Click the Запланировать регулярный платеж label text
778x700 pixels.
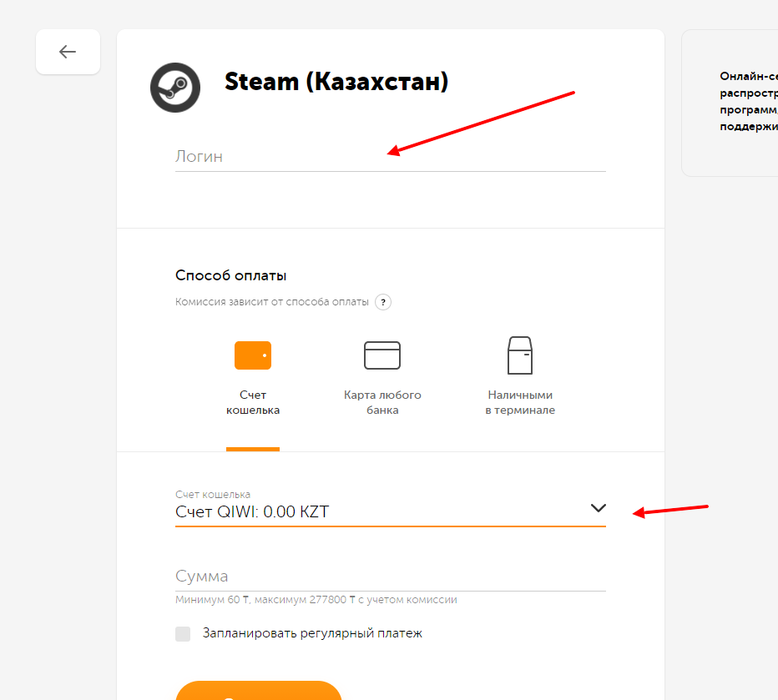coord(312,633)
